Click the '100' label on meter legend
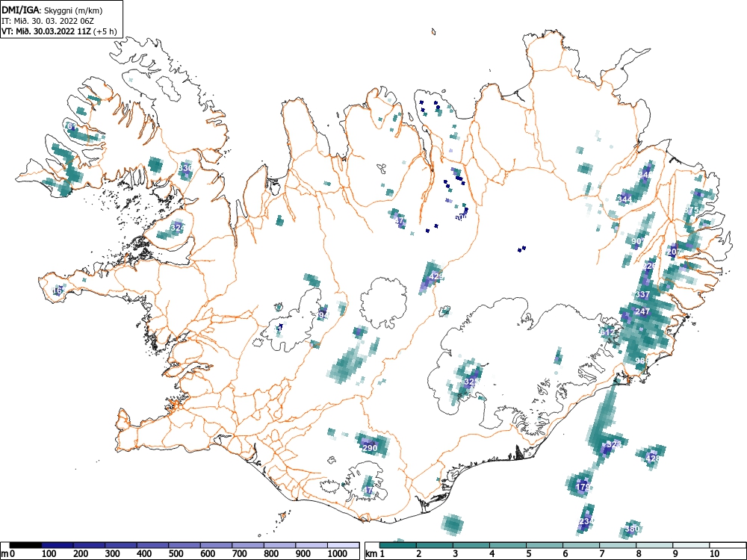 coord(49,554)
